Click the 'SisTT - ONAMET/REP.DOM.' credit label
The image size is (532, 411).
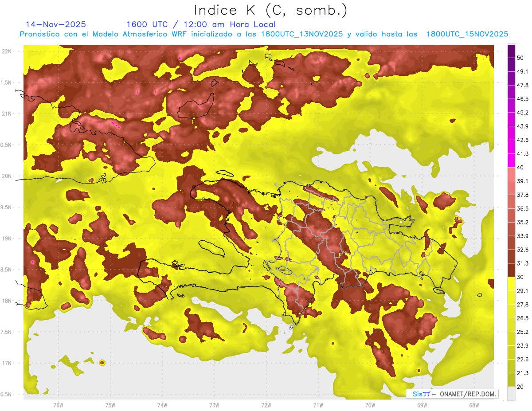pyautogui.click(x=452, y=394)
